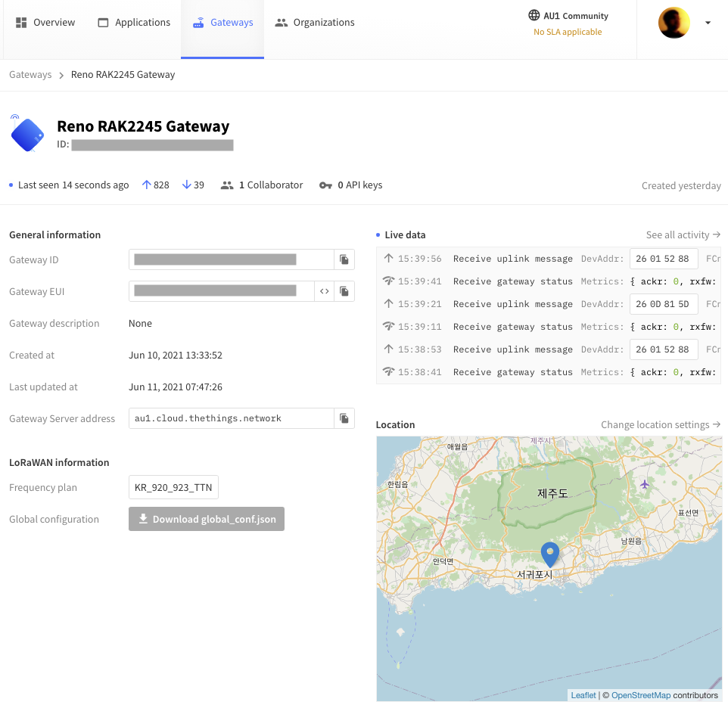
Task: Click the gateway status icon at 15:38:41
Action: point(389,371)
